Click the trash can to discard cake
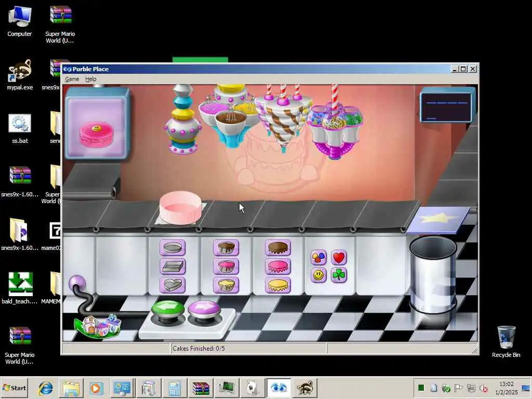 (x=433, y=275)
